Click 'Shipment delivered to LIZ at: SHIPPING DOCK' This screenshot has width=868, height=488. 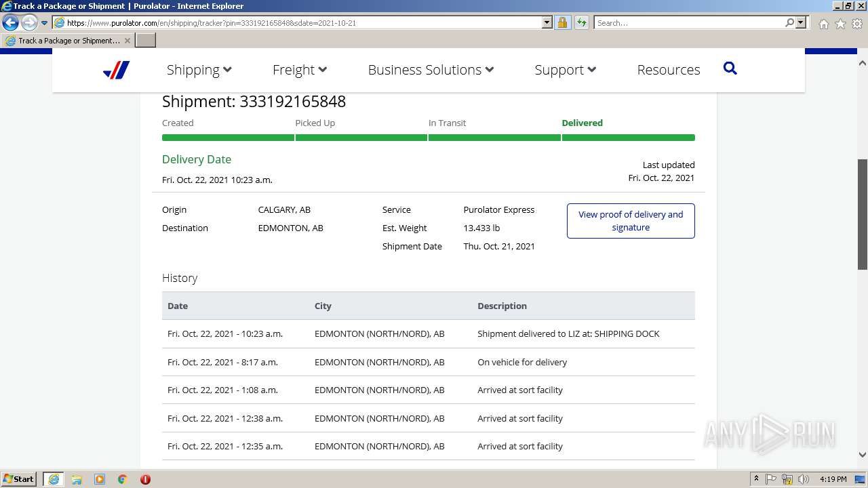click(568, 333)
